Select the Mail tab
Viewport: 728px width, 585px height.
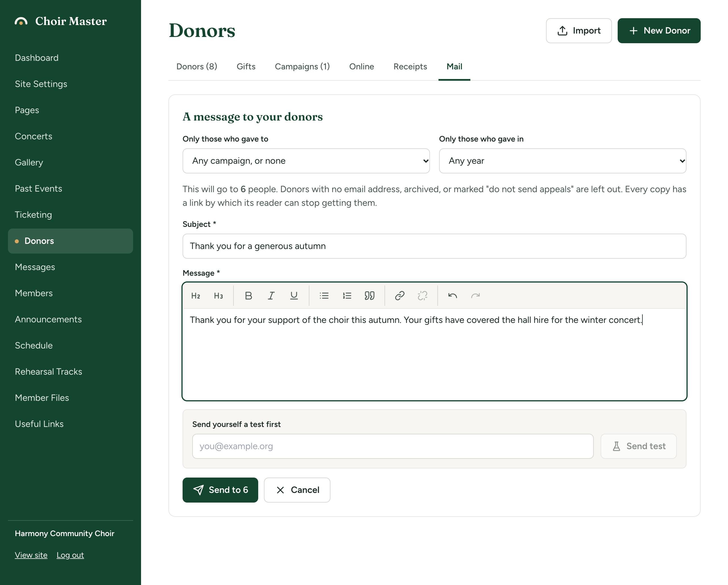pos(454,67)
